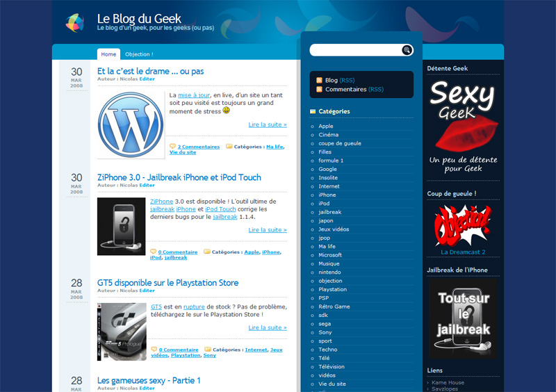
Task: Select the sega category
Action: tap(325, 323)
